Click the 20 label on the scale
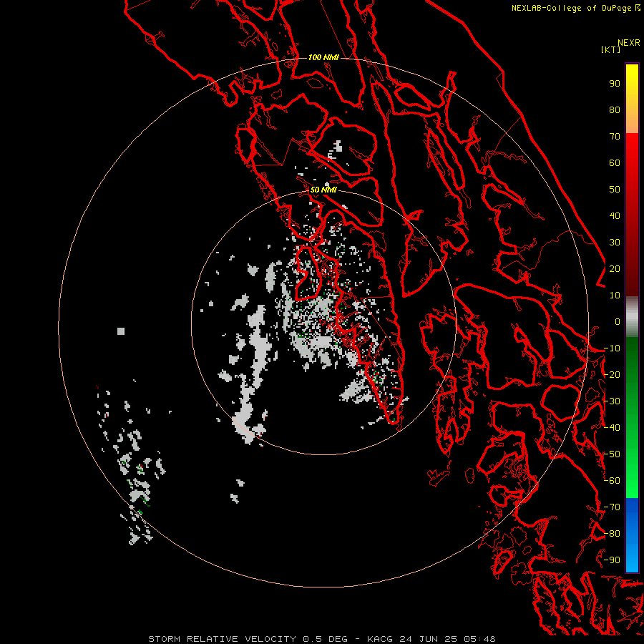Image resolution: width=644 pixels, height=644 pixels. point(615,269)
